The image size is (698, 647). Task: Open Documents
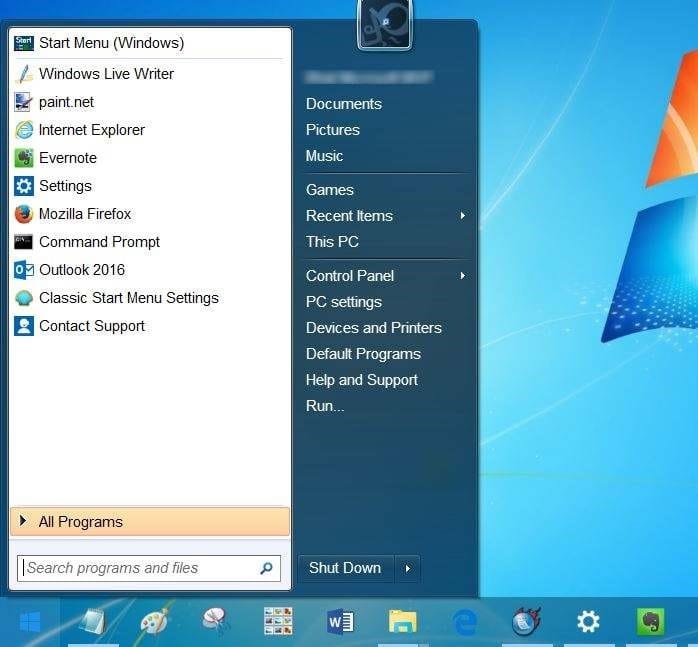[x=344, y=104]
